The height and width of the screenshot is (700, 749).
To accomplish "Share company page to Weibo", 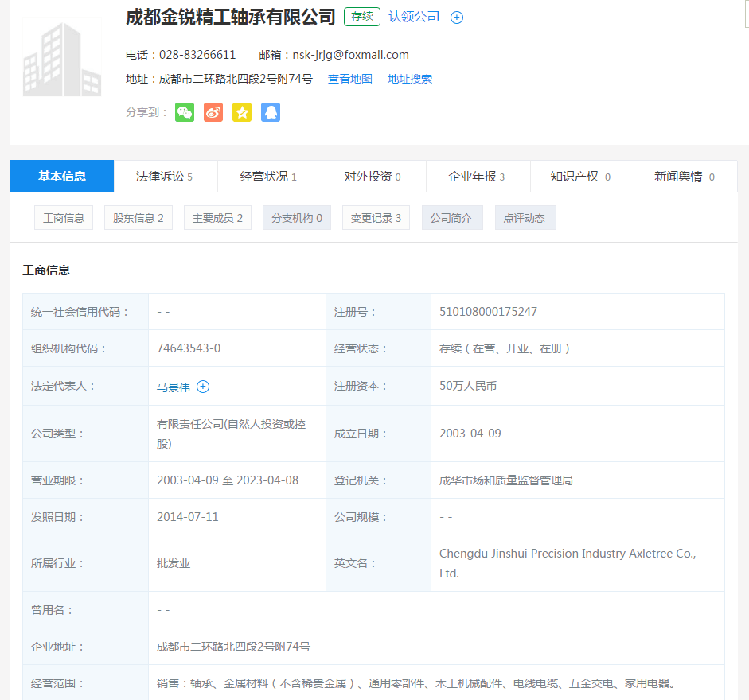I will (213, 112).
